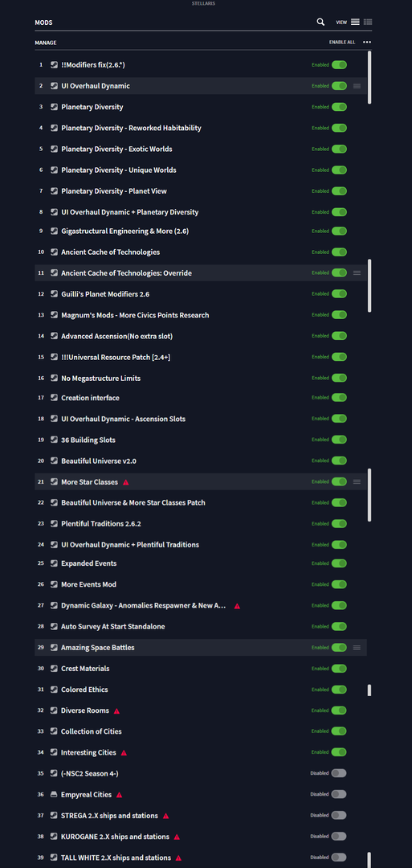Enable STREGA 2.X ships and stations toggle
The width and height of the screenshot is (412, 868).
339,816
